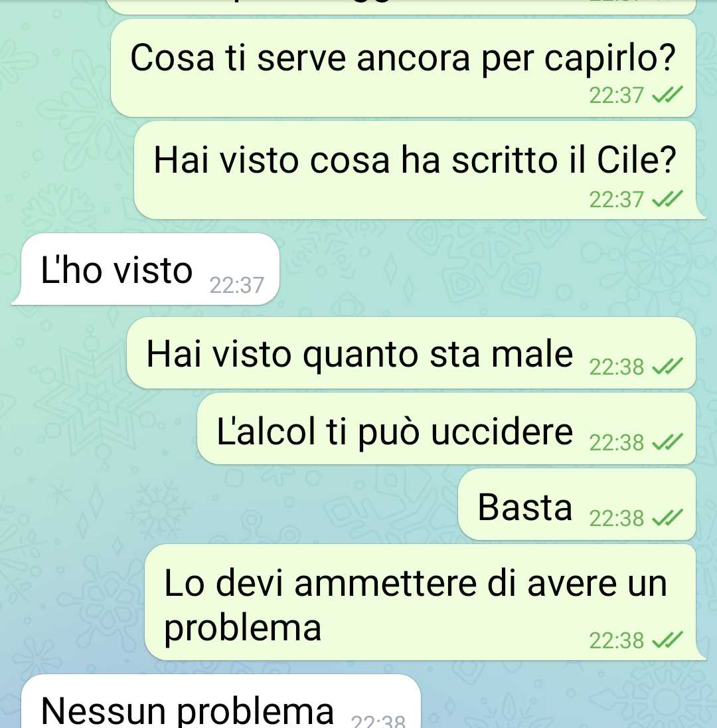Viewport: 717px width, 728px height.
Task: Tap the read ticks on the "Basta" message
Action: tap(667, 517)
